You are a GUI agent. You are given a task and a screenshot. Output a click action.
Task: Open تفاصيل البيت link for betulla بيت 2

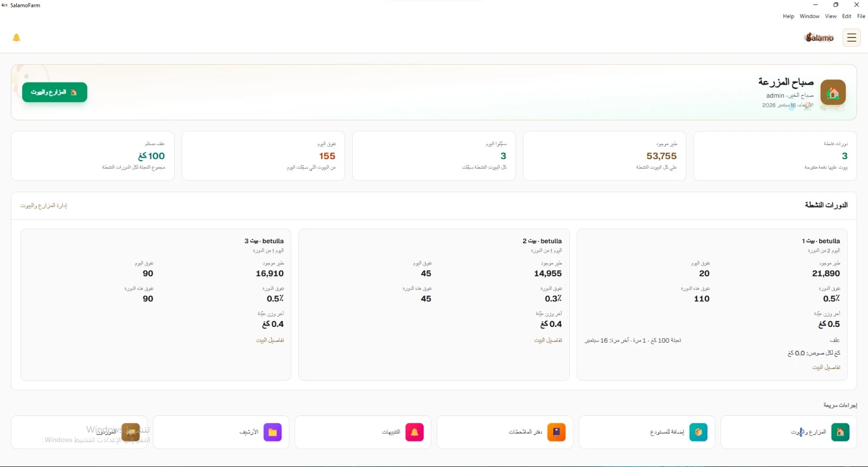pos(548,340)
